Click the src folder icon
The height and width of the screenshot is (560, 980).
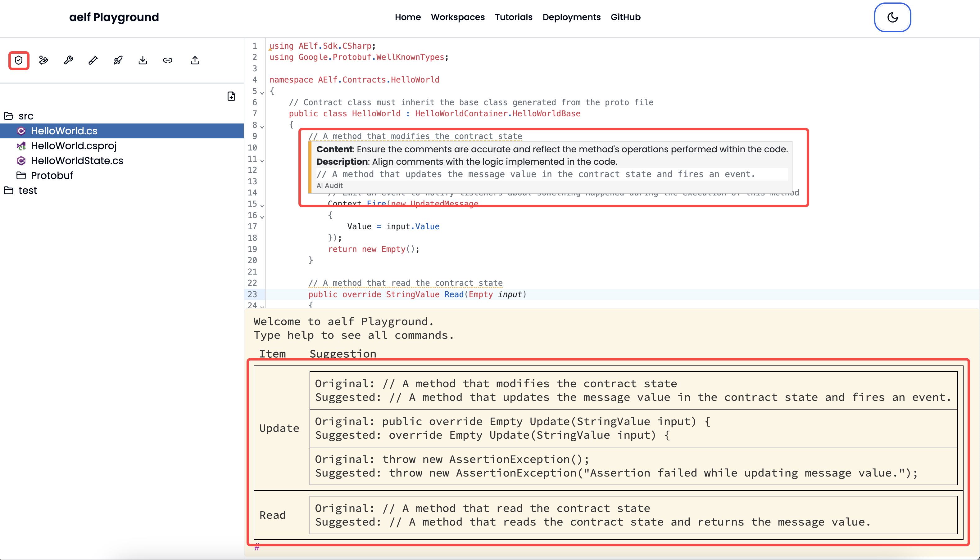8,116
